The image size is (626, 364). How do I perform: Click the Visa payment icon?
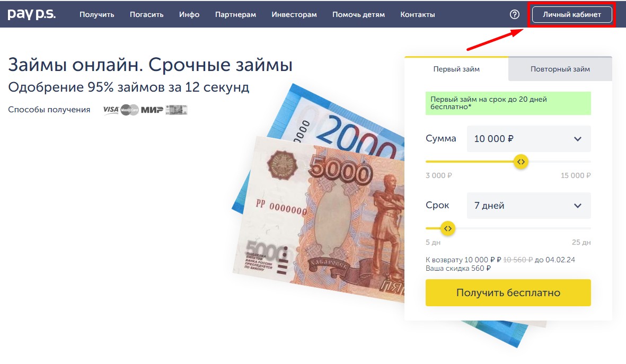[111, 110]
